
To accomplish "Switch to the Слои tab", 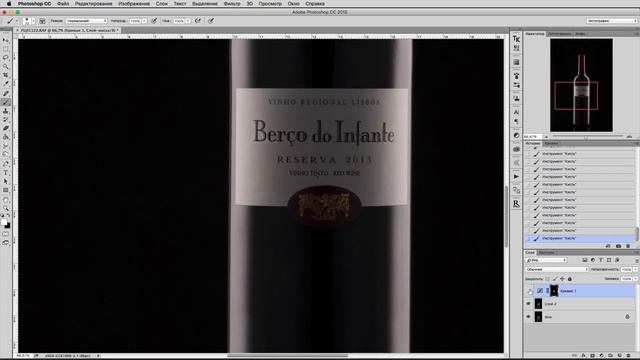I will point(530,253).
